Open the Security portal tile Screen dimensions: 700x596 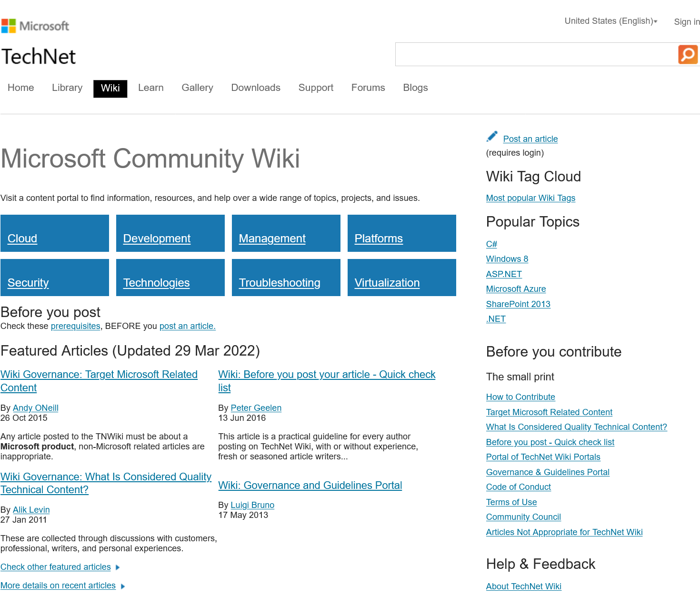55,278
